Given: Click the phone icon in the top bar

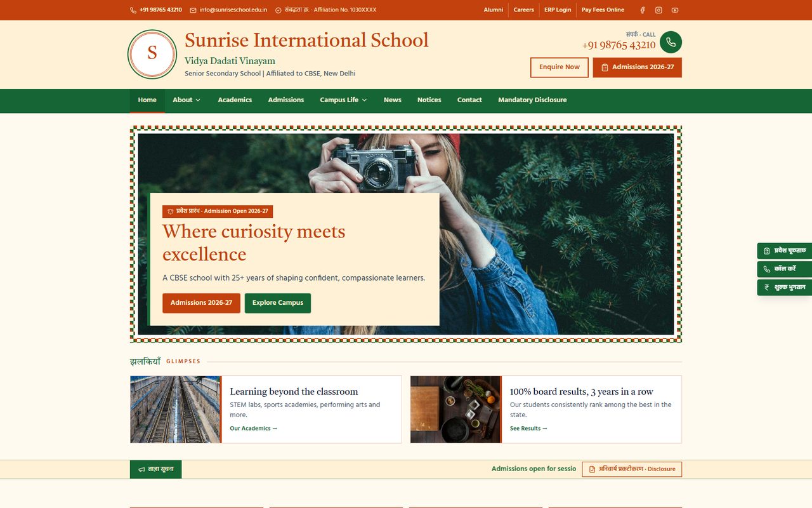Looking at the screenshot, I should (133, 10).
